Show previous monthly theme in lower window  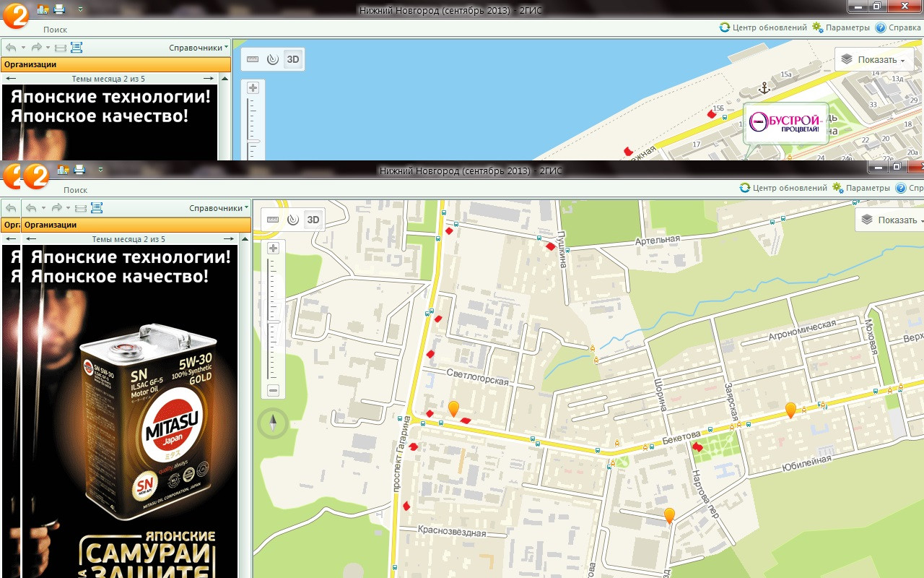[31, 239]
